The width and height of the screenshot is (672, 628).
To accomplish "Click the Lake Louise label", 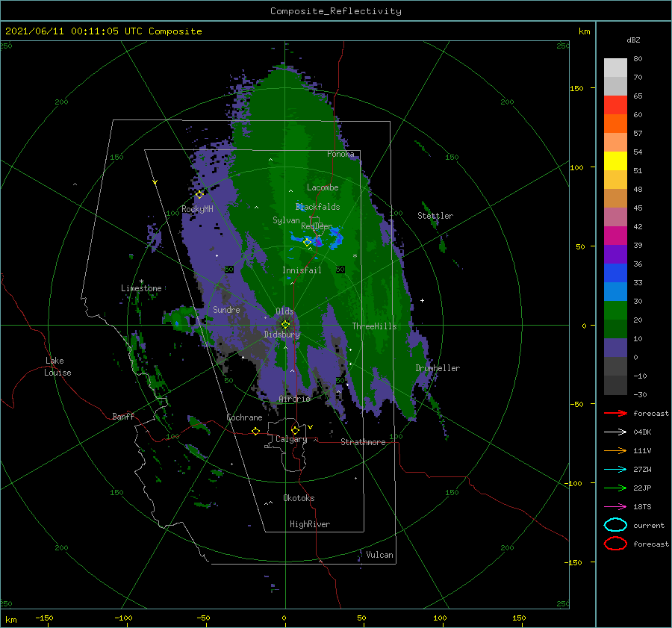I will [57, 367].
